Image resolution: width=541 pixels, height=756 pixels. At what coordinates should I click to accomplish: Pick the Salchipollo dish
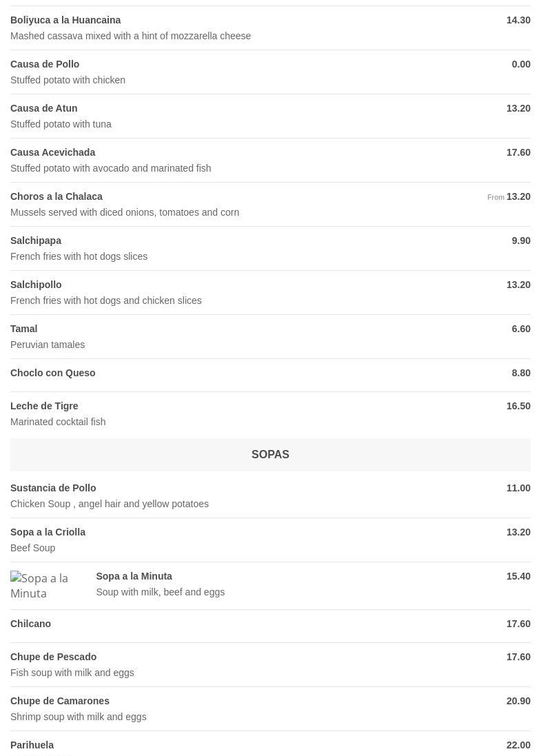36,285
